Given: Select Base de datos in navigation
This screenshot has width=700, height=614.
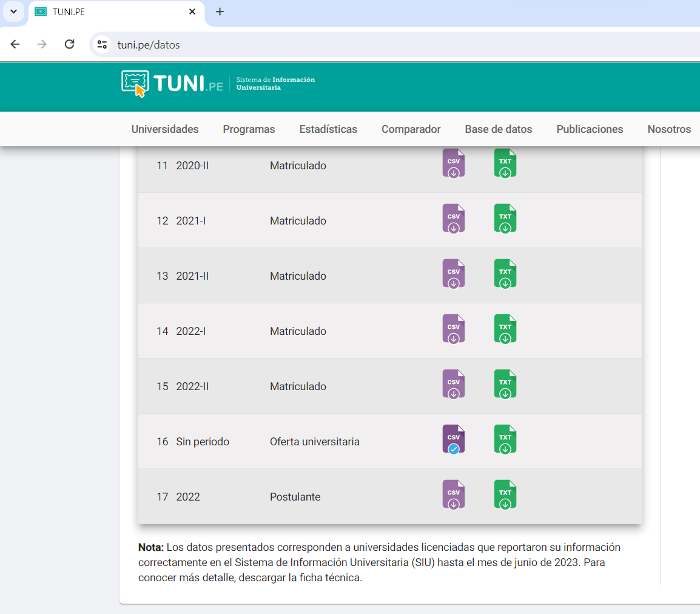Looking at the screenshot, I should 498,129.
